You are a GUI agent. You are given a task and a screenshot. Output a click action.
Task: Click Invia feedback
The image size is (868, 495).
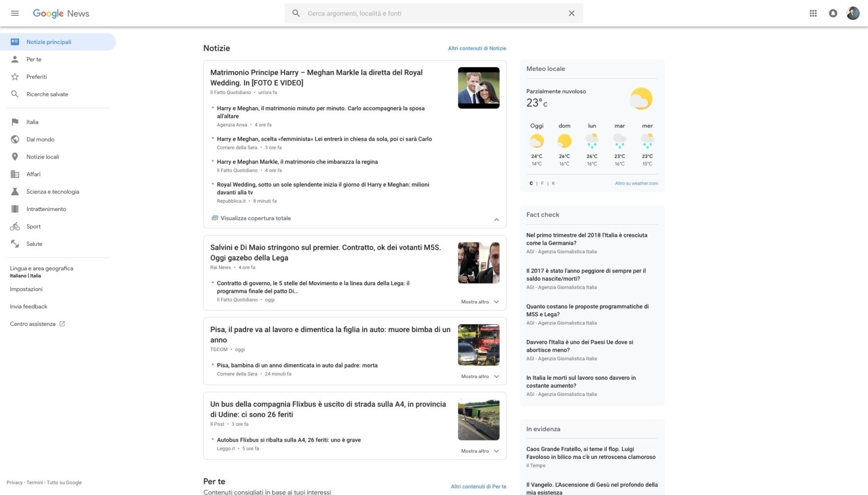(x=29, y=307)
